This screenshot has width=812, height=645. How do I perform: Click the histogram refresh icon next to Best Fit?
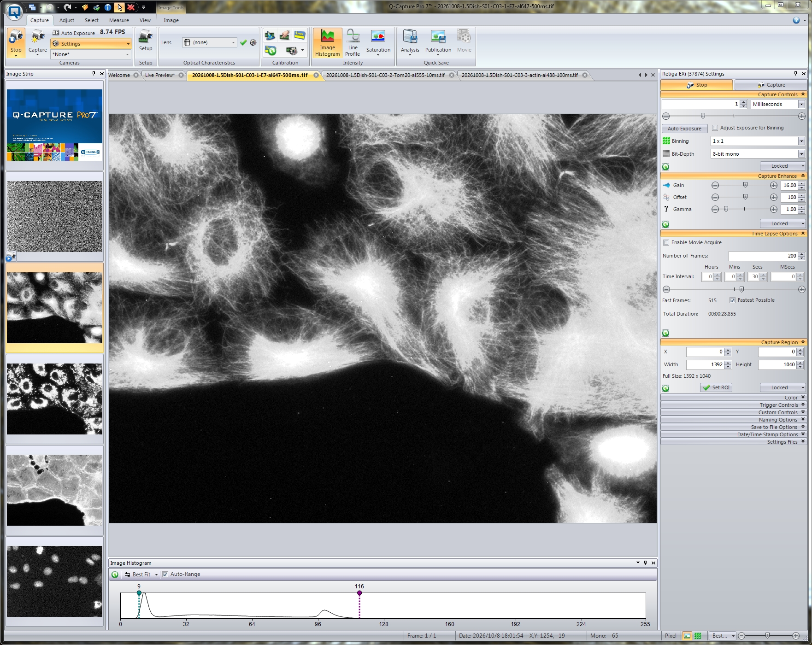coord(115,575)
